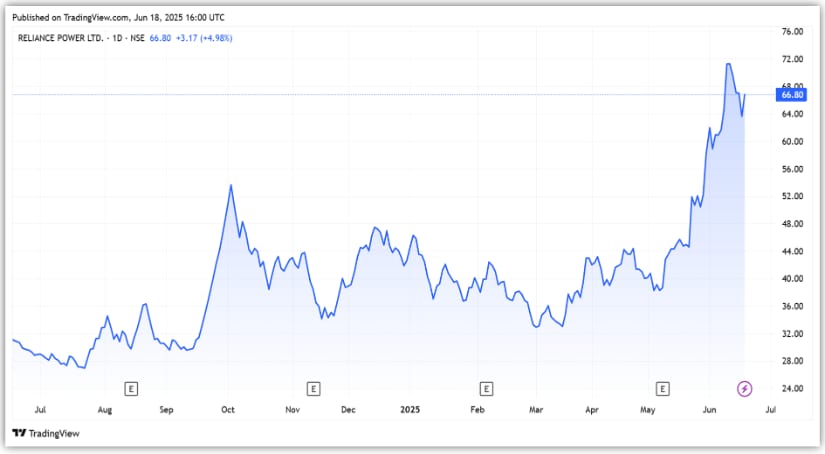Click the 28.00 price axis label

point(792,361)
